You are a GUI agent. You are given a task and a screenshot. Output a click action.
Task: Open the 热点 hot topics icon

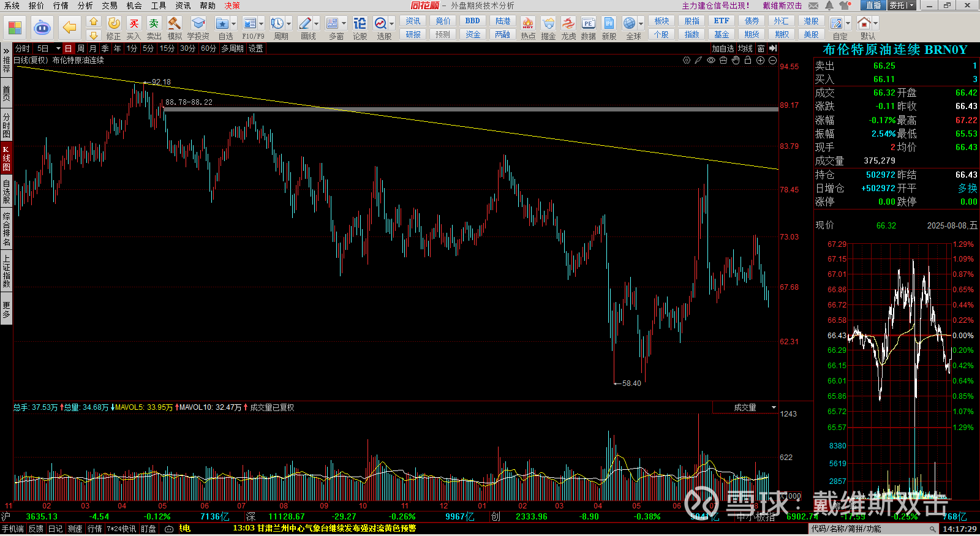528,23
